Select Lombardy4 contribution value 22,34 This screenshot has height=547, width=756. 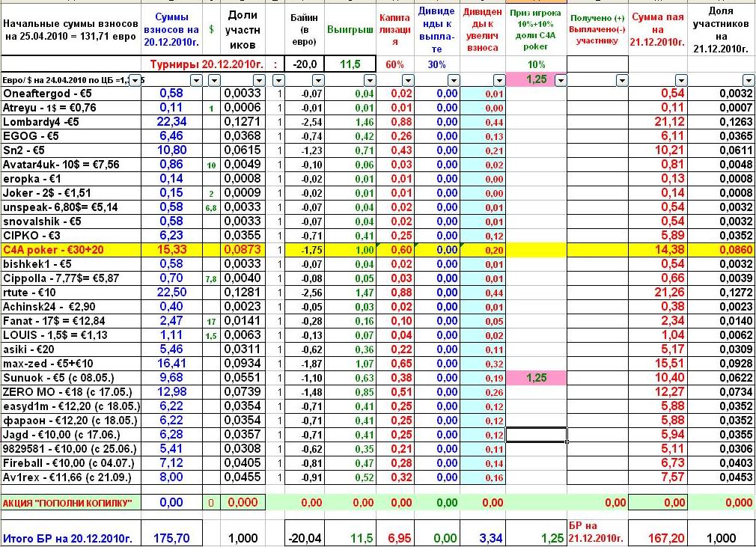[171, 122]
